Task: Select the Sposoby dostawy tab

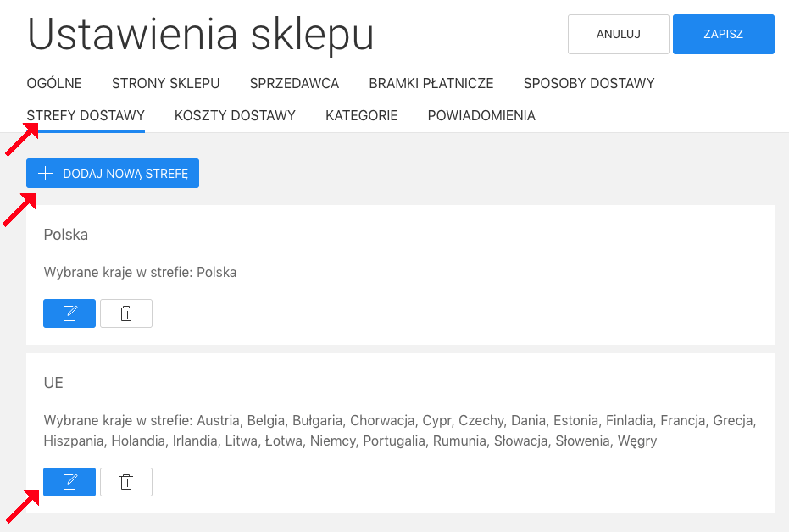Action: pos(588,83)
